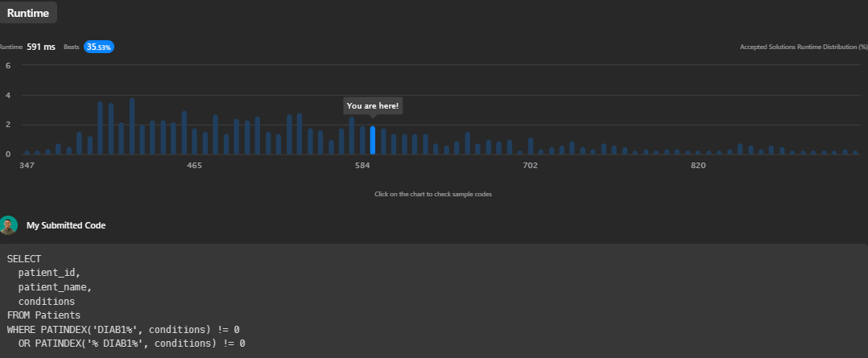Image resolution: width=868 pixels, height=358 pixels.
Task: Click the 'My Submitted Code' heading
Action: coord(66,225)
